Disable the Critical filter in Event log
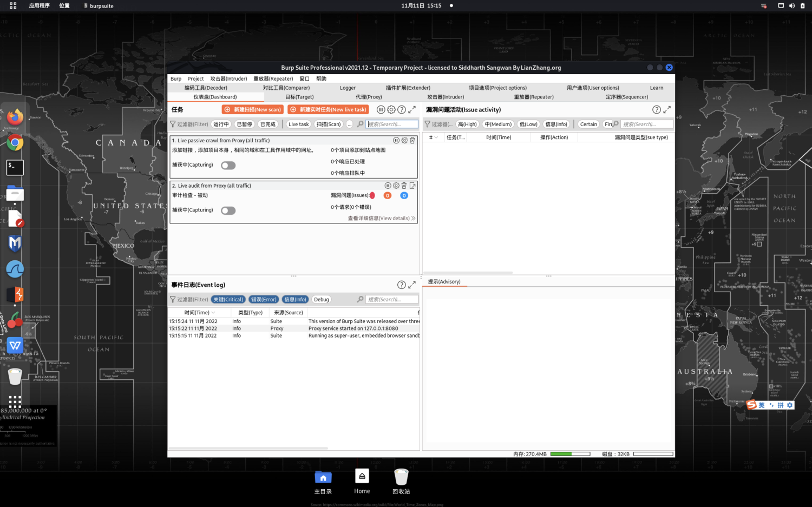Viewport: 812px width, 507px height. coord(228,299)
